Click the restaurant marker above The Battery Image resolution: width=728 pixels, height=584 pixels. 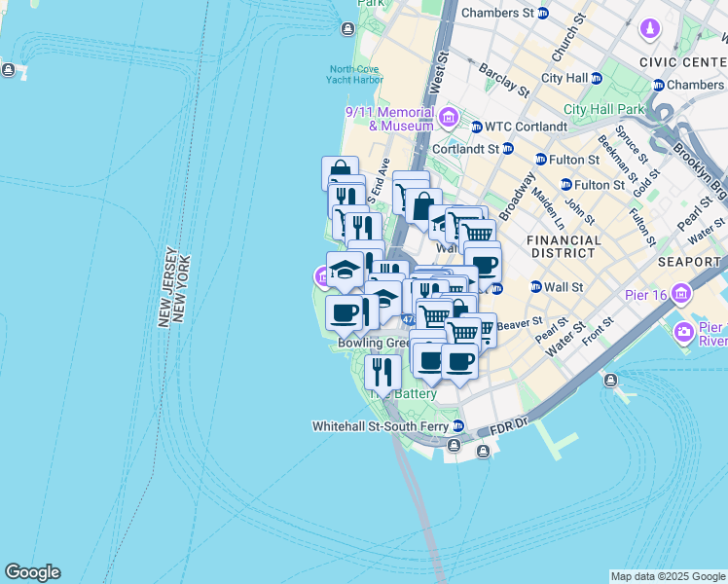382,371
